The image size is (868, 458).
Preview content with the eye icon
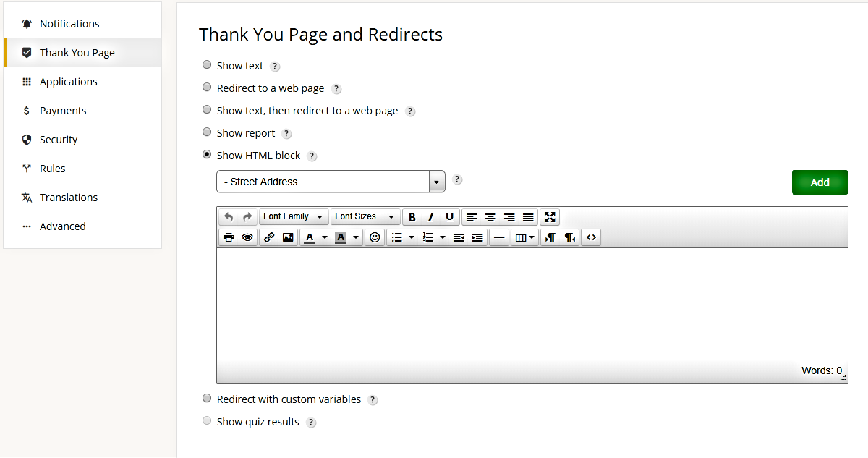pos(247,237)
